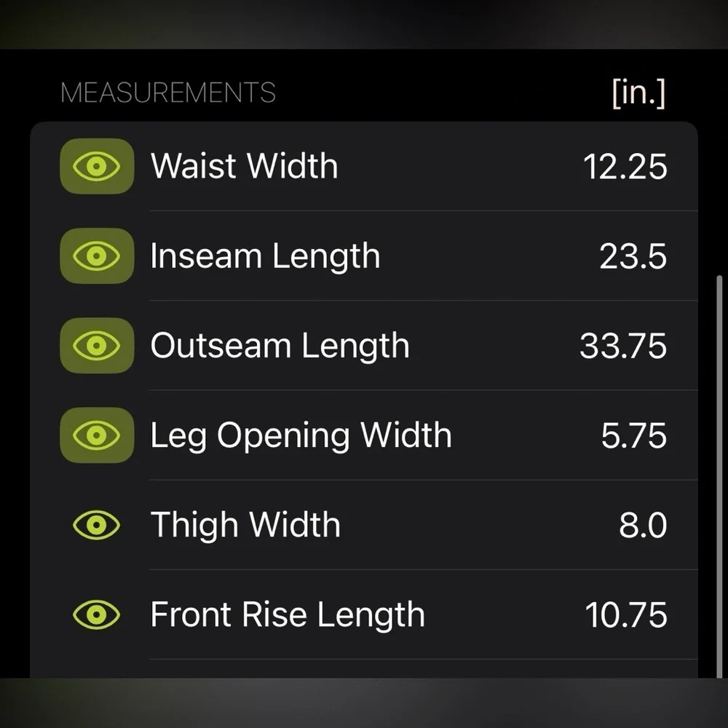The image size is (728, 728).
Task: Tap the Inseam Length label
Action: pyautogui.click(x=265, y=256)
